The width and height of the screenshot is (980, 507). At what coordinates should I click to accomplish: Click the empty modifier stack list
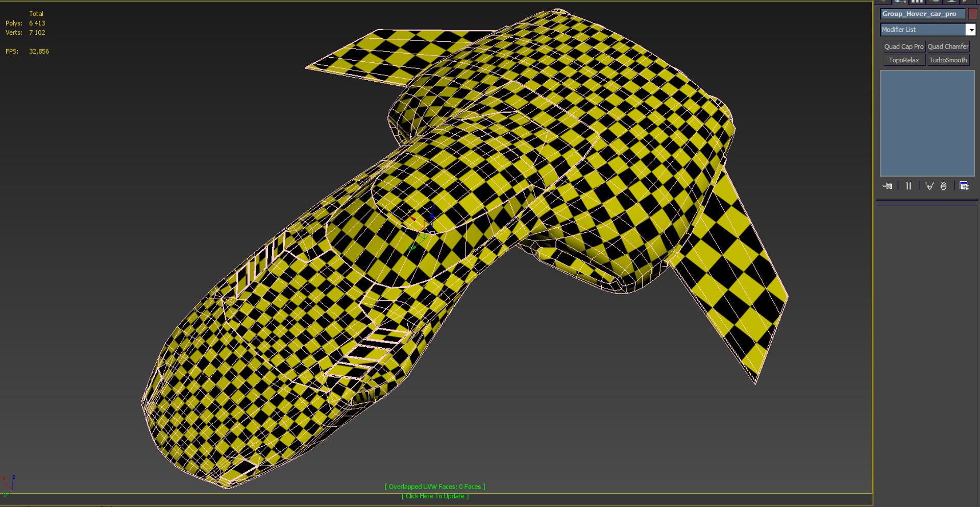click(927, 124)
